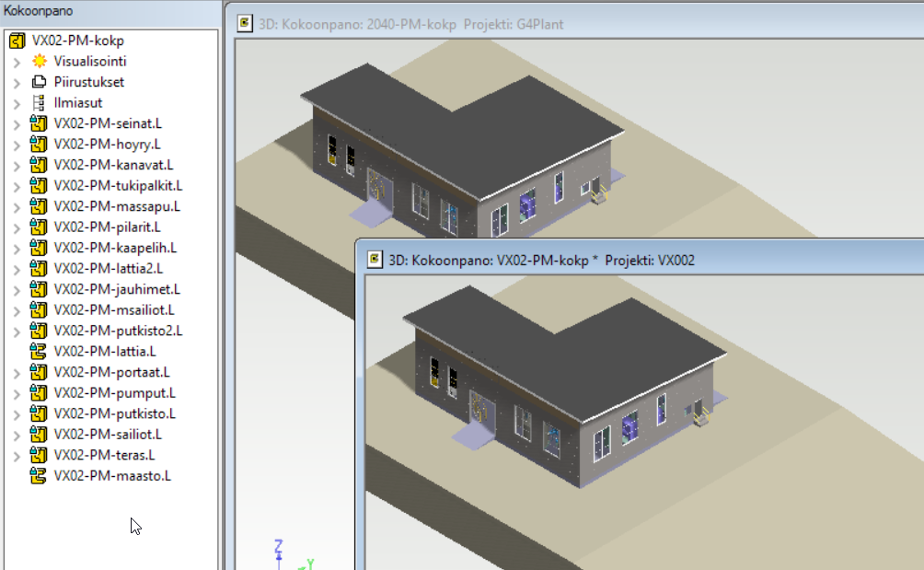Click the Visualisointi sun icon
The height and width of the screenshot is (570, 924).
coord(39,62)
